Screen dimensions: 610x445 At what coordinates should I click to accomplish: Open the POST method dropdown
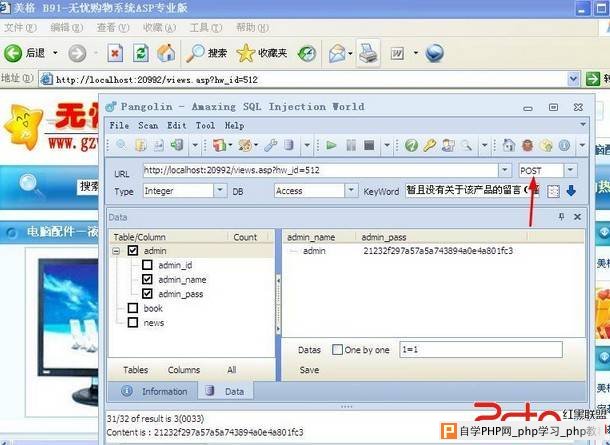click(x=570, y=170)
